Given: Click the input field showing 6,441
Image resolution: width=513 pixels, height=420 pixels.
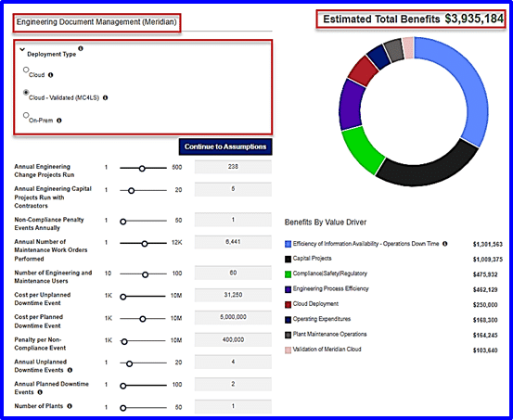Looking at the screenshot, I should click(233, 242).
